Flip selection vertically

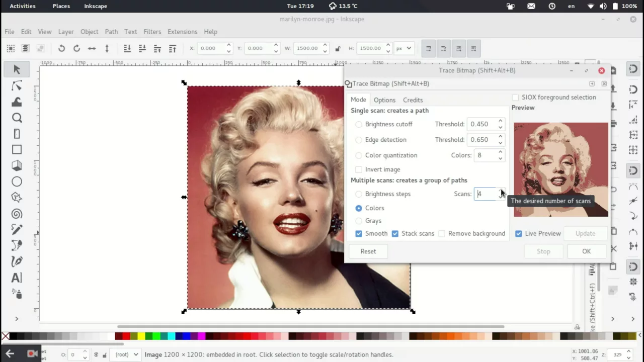(107, 48)
